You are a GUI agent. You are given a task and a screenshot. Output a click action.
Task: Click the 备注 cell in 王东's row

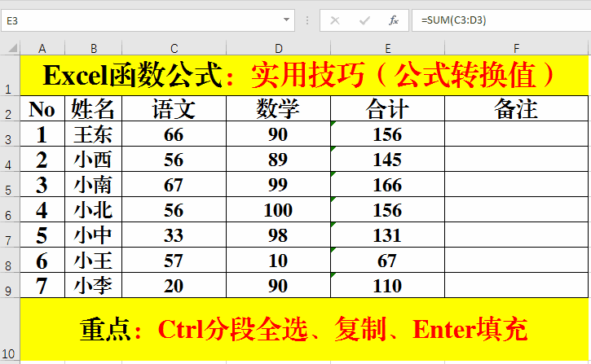point(516,134)
